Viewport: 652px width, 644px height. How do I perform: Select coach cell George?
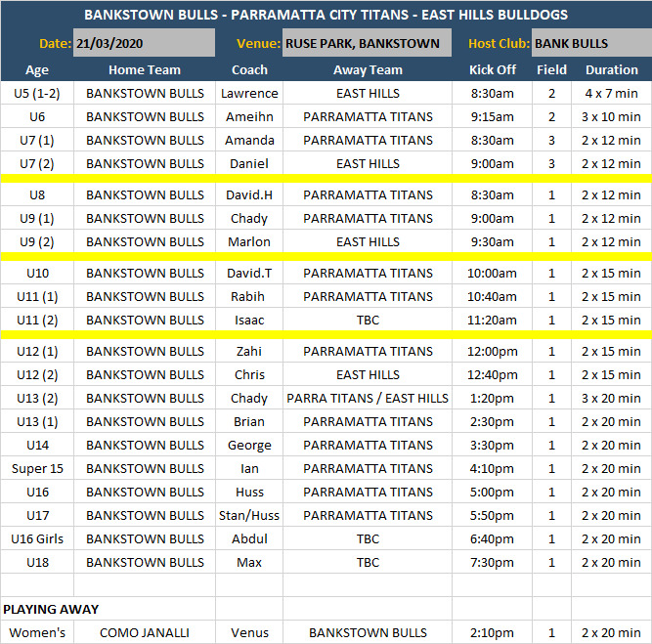coord(249,445)
